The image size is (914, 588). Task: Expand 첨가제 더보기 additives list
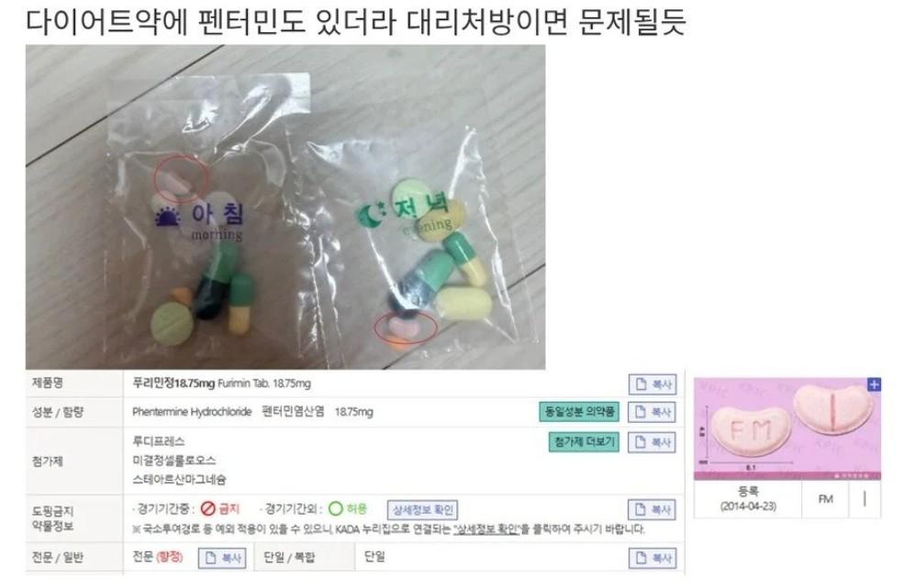(x=584, y=442)
